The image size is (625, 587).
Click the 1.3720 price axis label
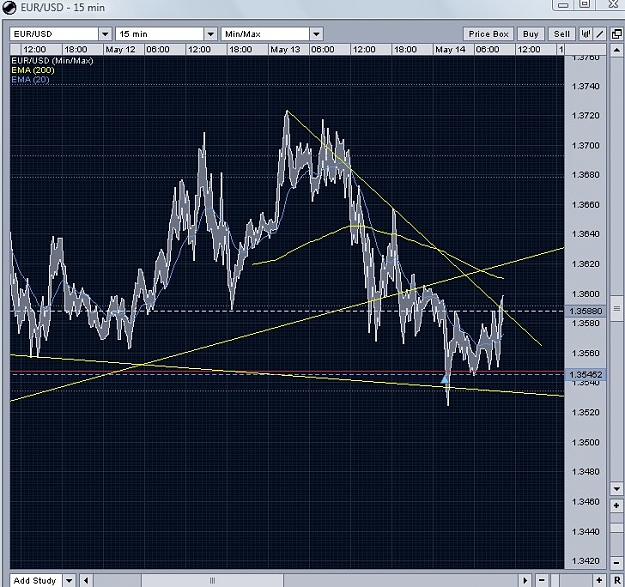tap(586, 116)
